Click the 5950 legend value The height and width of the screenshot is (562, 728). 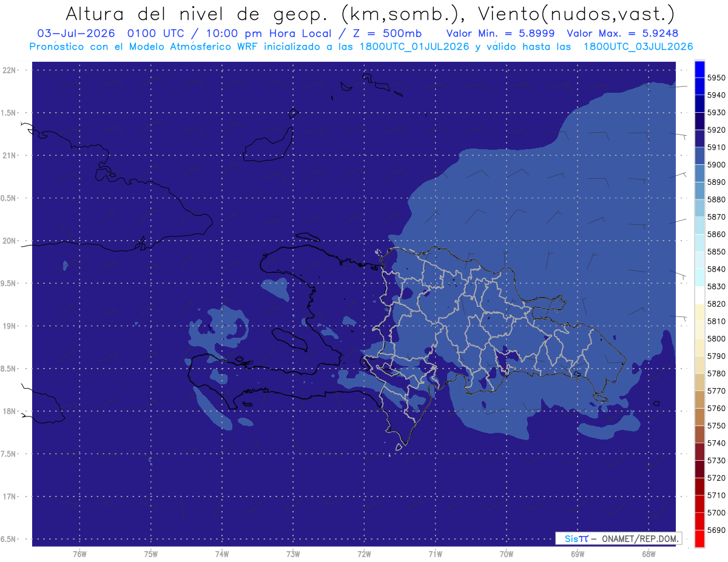(x=716, y=78)
